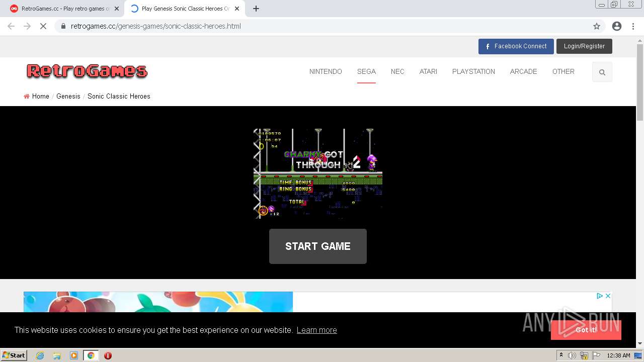Image resolution: width=644 pixels, height=362 pixels.
Task: Open the AdChoices triangle icon
Action: 600,296
